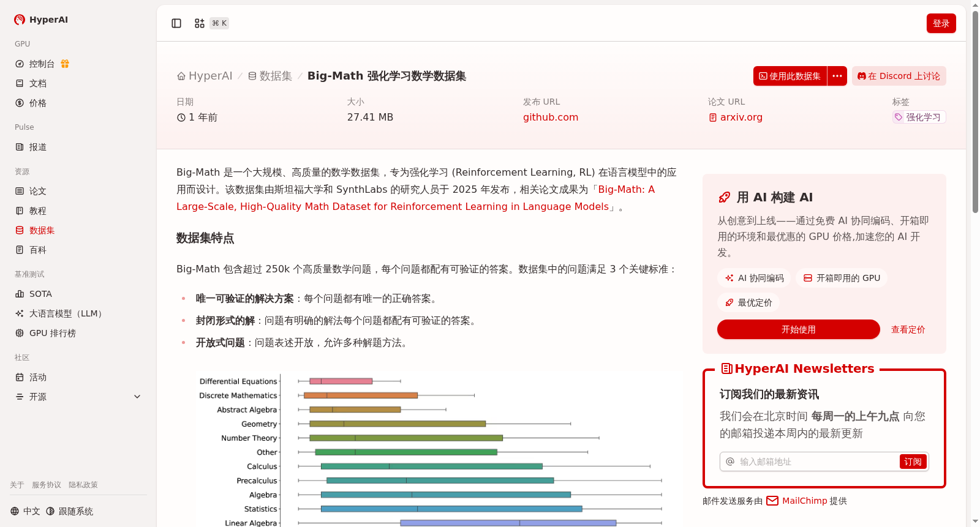The height and width of the screenshot is (527, 980).
Task: Open 文档 in the sidebar
Action: tap(38, 83)
